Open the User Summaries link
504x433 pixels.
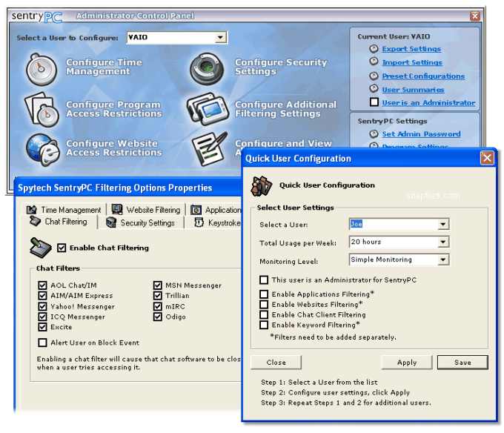413,90
